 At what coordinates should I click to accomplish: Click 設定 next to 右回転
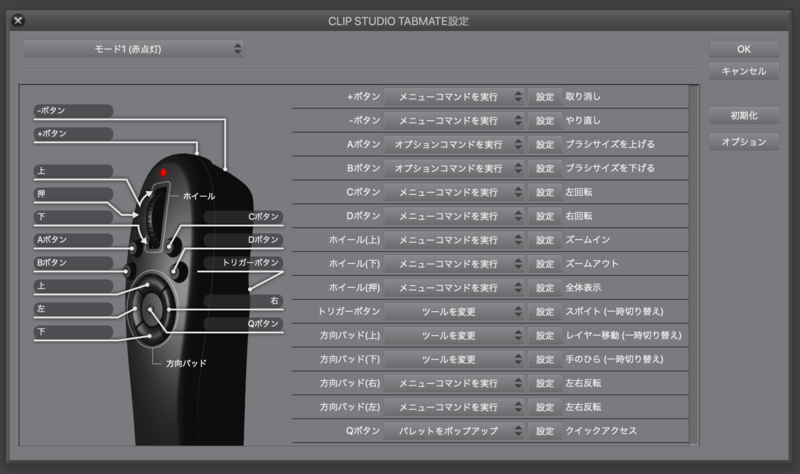(544, 216)
